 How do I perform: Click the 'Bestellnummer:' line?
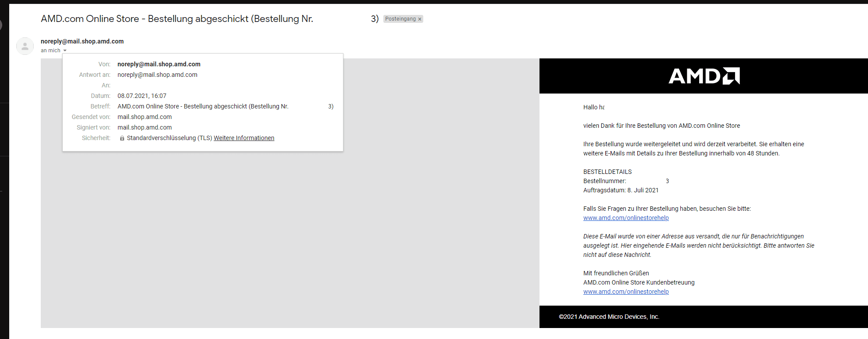tap(626, 181)
